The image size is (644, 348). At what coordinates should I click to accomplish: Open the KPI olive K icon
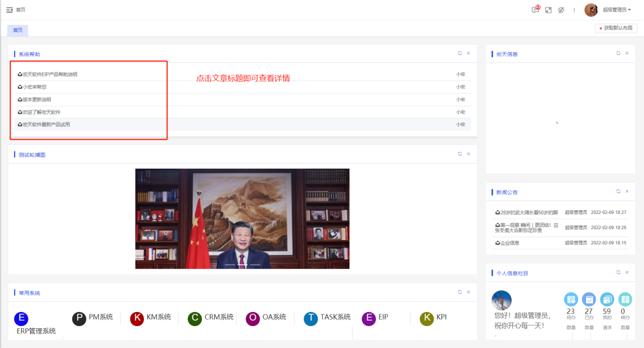click(427, 319)
